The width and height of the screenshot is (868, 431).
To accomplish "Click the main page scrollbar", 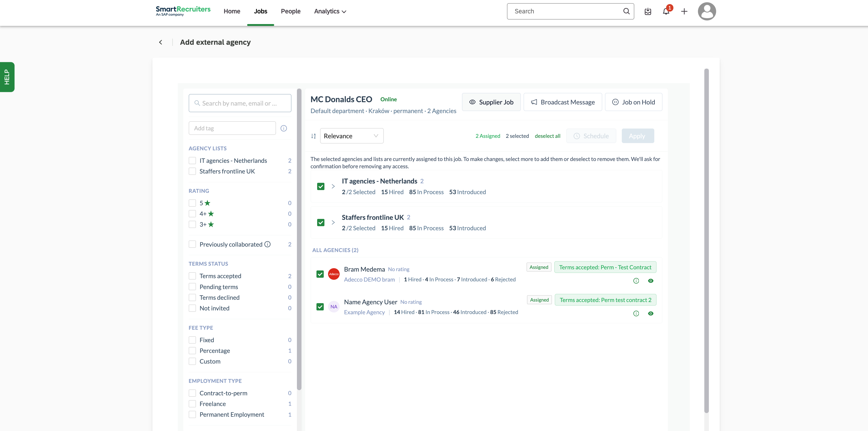I will click(x=706, y=240).
